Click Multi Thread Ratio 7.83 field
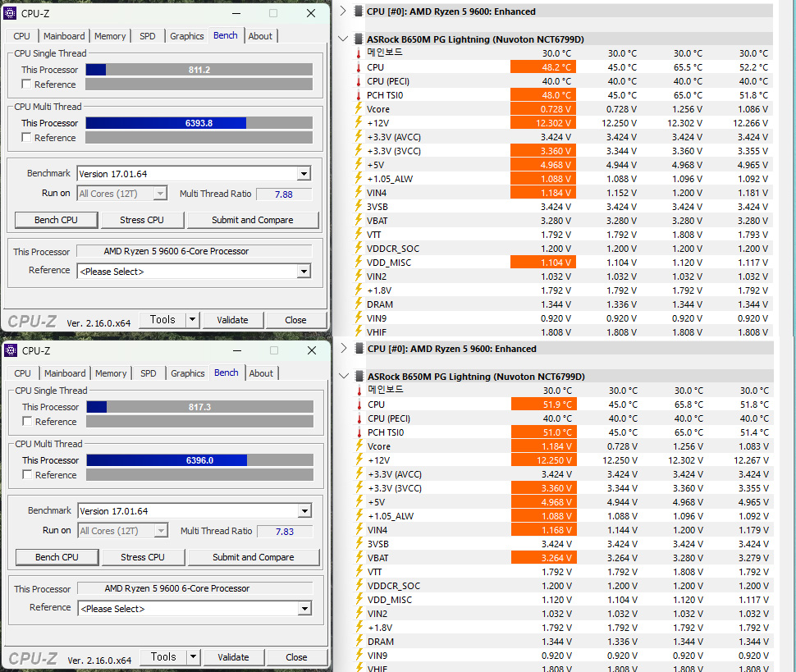 pyautogui.click(x=285, y=532)
